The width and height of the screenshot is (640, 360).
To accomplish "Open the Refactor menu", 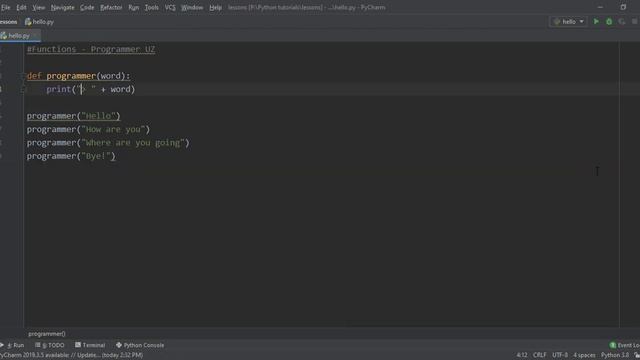I will click(111, 7).
